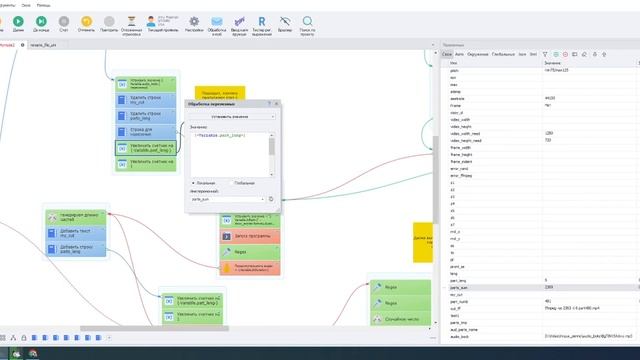This screenshot has height=360, width=640.
Task: Click the Случайное число block
Action: 400,319
